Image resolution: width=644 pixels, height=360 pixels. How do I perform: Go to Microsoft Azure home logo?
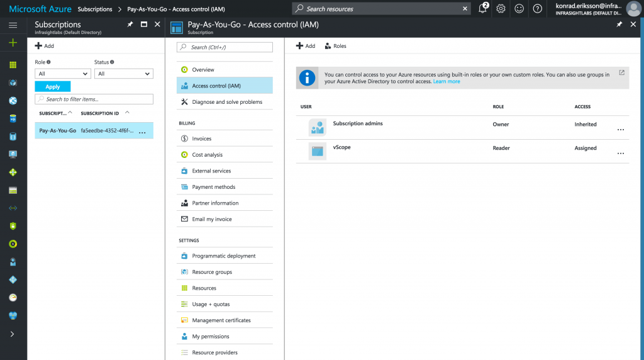pyautogui.click(x=40, y=9)
